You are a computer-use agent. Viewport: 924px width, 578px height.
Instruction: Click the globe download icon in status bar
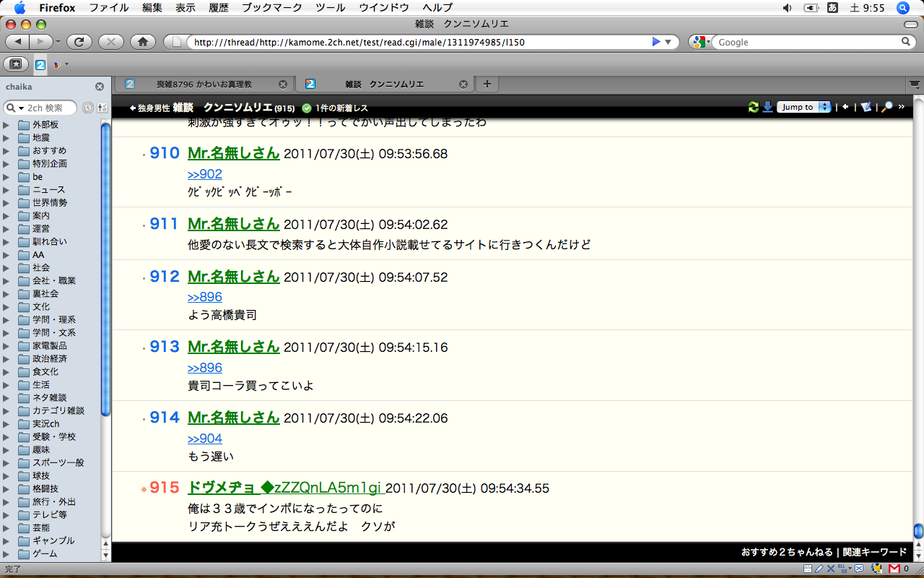877,569
